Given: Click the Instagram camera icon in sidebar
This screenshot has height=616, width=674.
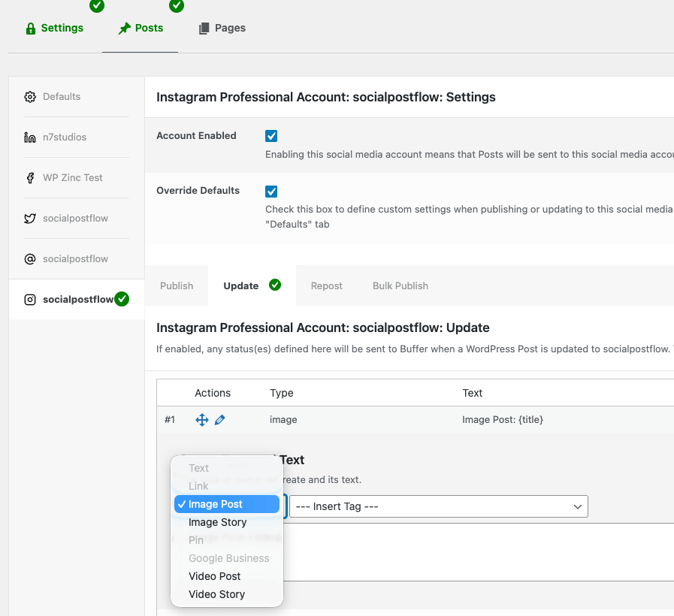Looking at the screenshot, I should pos(30,300).
